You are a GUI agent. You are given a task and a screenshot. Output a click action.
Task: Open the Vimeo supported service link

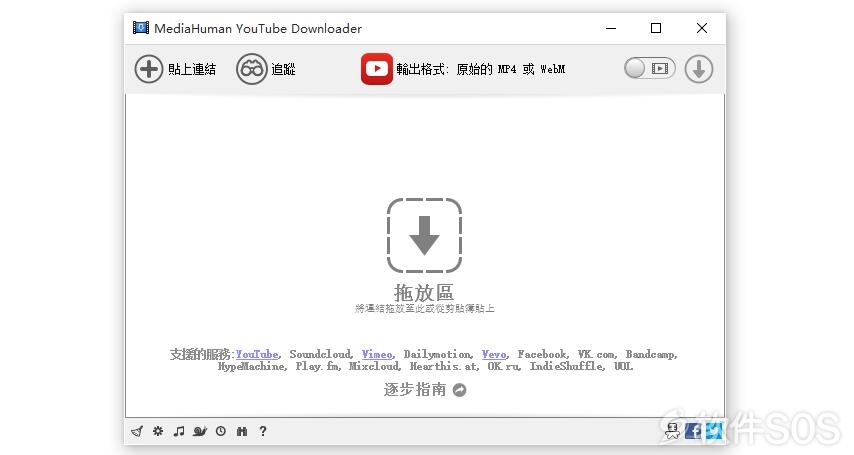click(x=377, y=354)
